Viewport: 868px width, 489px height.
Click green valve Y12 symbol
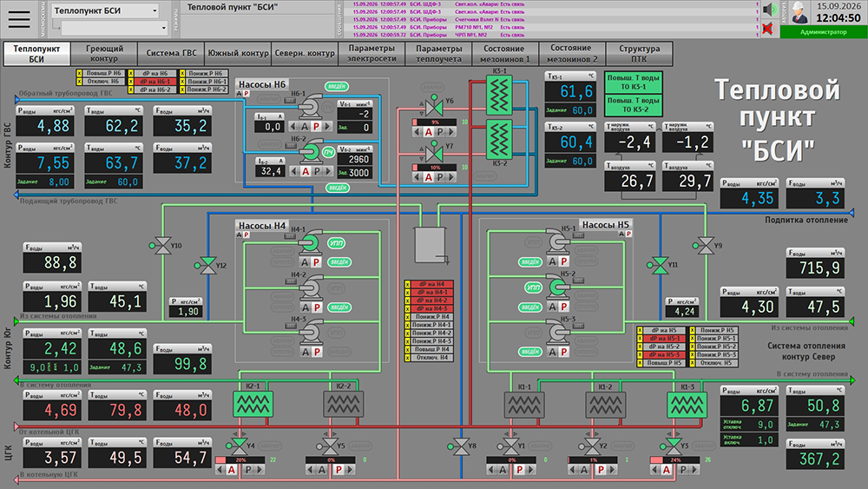(207, 265)
